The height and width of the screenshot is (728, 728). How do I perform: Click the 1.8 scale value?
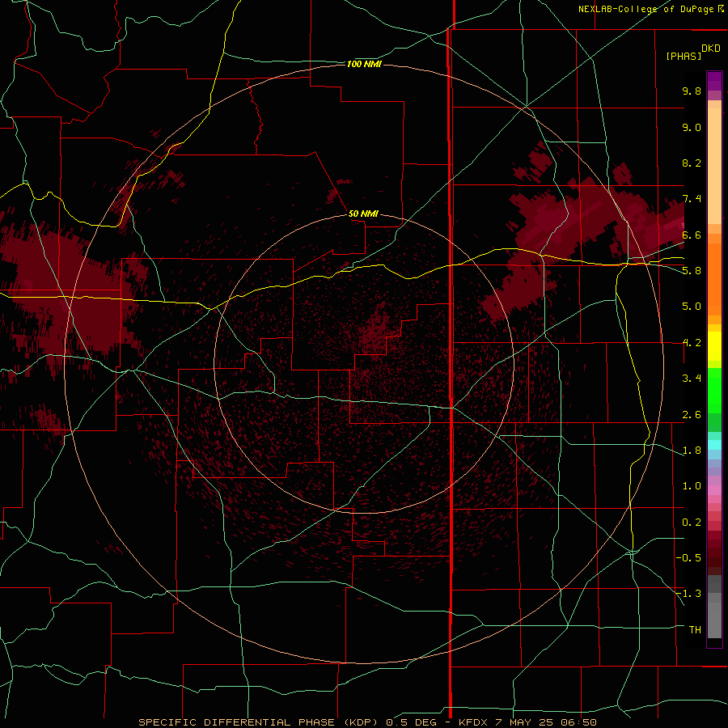pyautogui.click(x=692, y=451)
